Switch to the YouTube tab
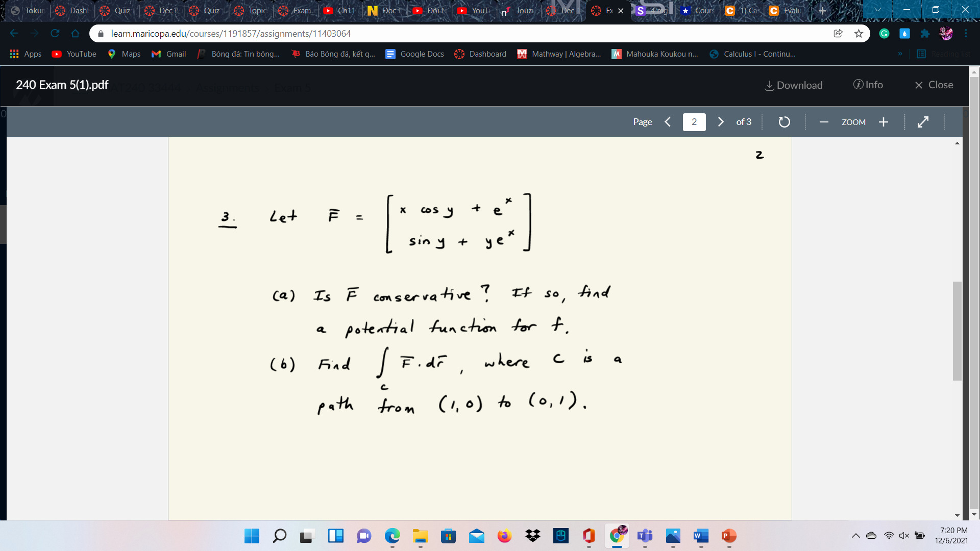 [473, 10]
